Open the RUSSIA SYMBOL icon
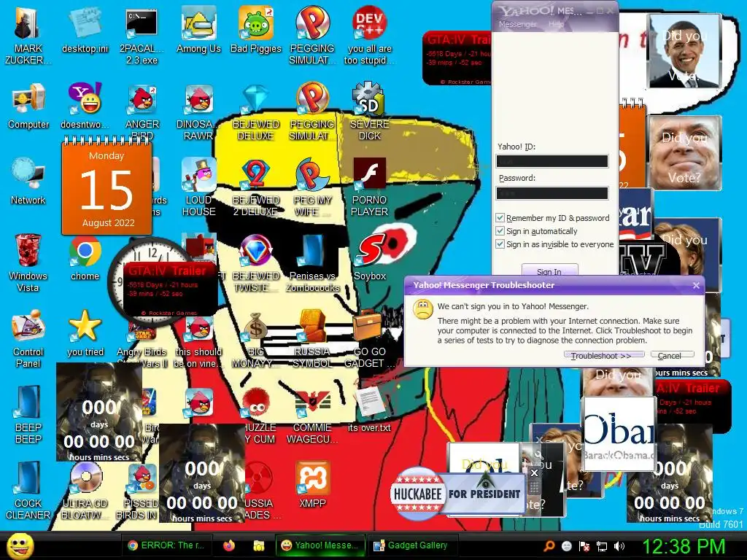 pos(312,339)
